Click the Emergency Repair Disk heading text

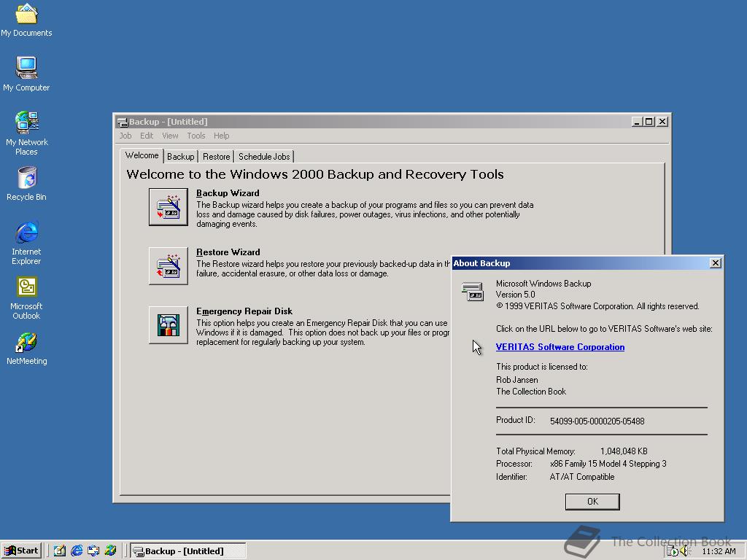[244, 311]
